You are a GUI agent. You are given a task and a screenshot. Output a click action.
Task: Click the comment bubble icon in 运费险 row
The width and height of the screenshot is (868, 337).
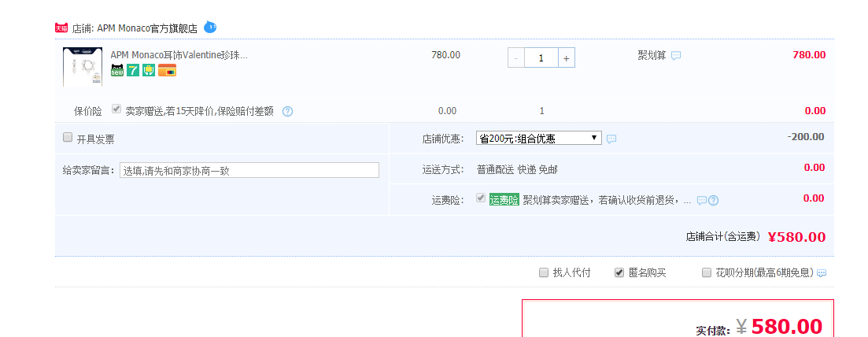point(701,200)
